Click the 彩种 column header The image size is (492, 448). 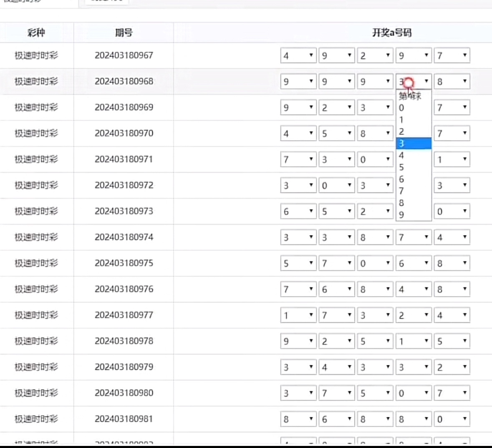[x=36, y=33]
